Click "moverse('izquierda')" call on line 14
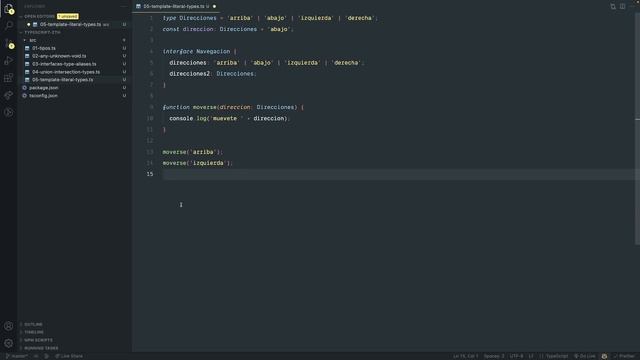Viewport: 640px width, 360px height. coord(198,163)
